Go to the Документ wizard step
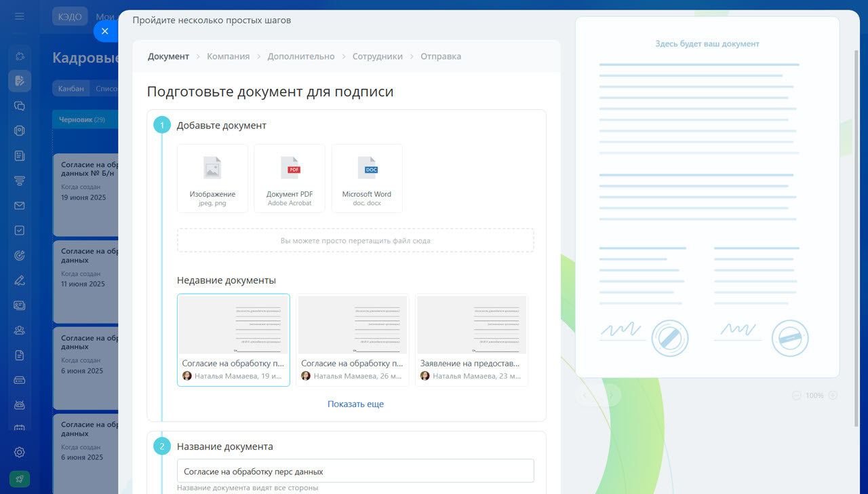 click(168, 56)
